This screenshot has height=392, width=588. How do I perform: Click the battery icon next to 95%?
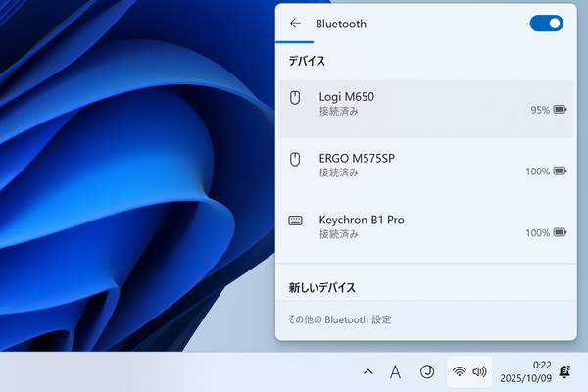[x=560, y=110]
